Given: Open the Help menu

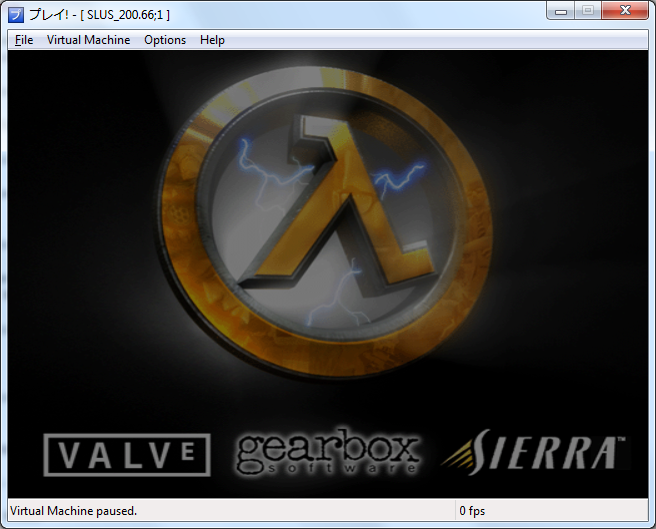Looking at the screenshot, I should 212,40.
